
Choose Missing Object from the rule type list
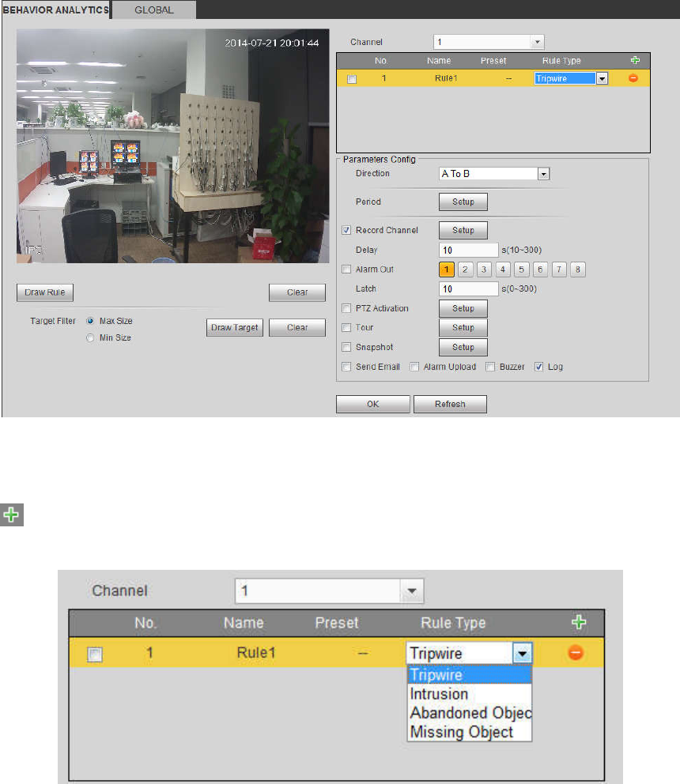point(470,732)
